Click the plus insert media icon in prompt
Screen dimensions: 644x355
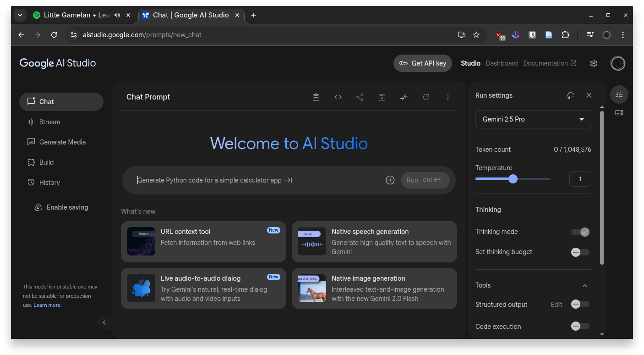point(390,180)
